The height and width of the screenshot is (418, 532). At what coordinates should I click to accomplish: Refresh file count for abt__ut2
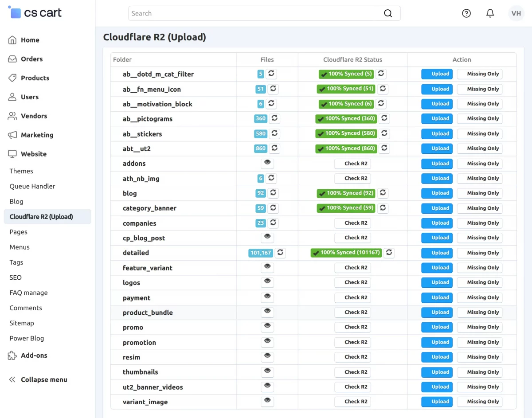274,148
